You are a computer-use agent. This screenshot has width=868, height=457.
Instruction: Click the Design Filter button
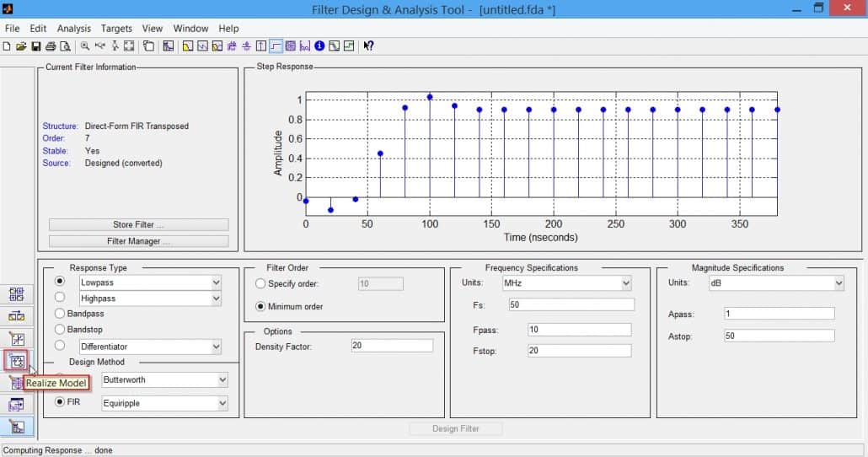[x=456, y=428]
